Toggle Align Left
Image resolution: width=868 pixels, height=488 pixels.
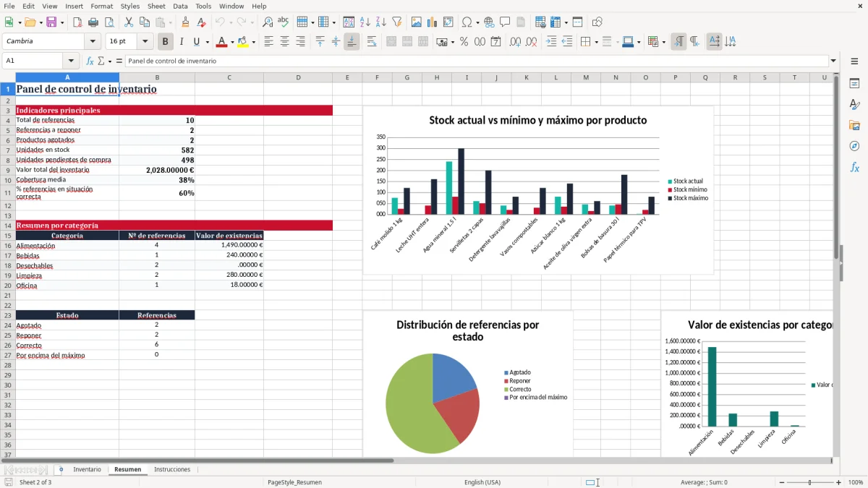269,42
